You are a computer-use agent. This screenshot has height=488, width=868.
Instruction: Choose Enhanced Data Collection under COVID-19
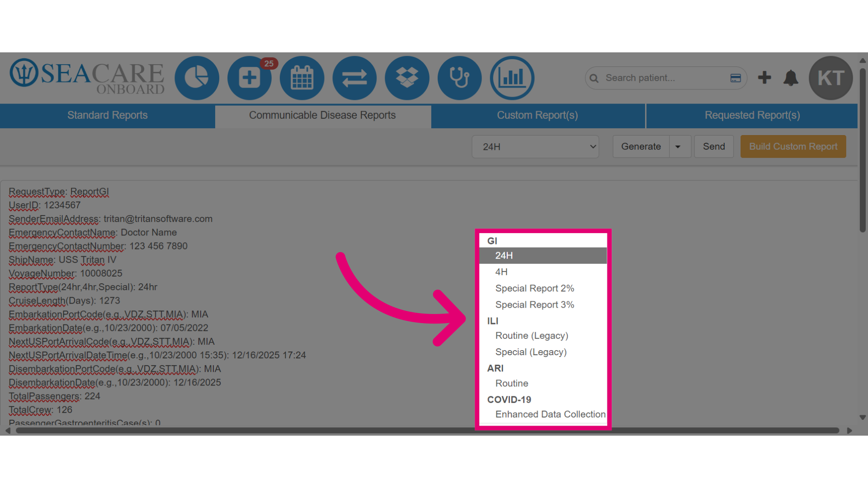pos(543,414)
